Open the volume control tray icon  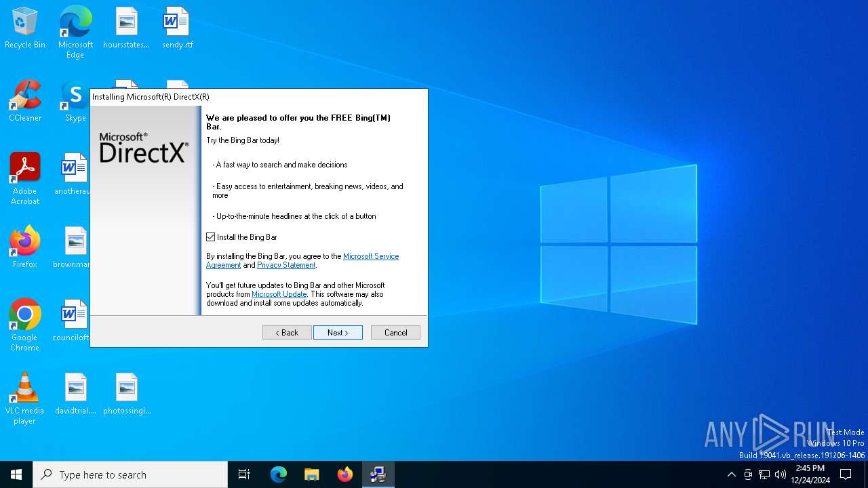[781, 474]
